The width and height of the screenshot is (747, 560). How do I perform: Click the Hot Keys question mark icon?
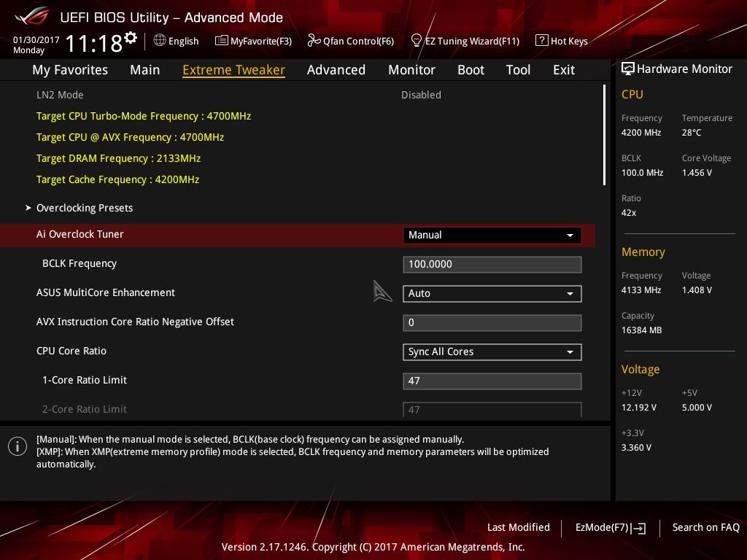coord(542,41)
